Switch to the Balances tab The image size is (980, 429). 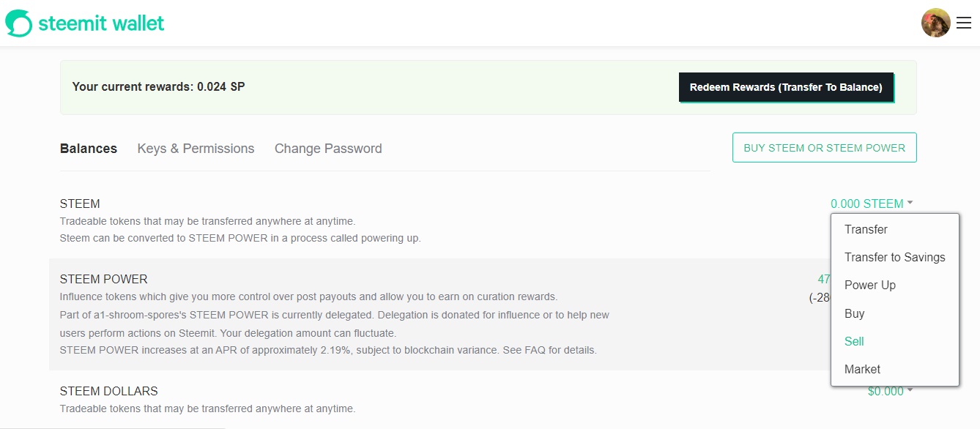[89, 149]
